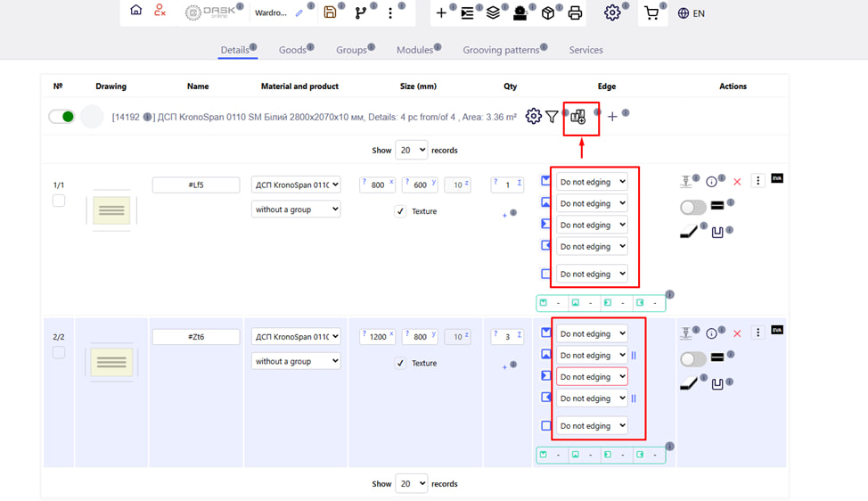The image size is (868, 501).
Task: Open first edging dropdown for detail #Lf5
Action: tap(592, 182)
